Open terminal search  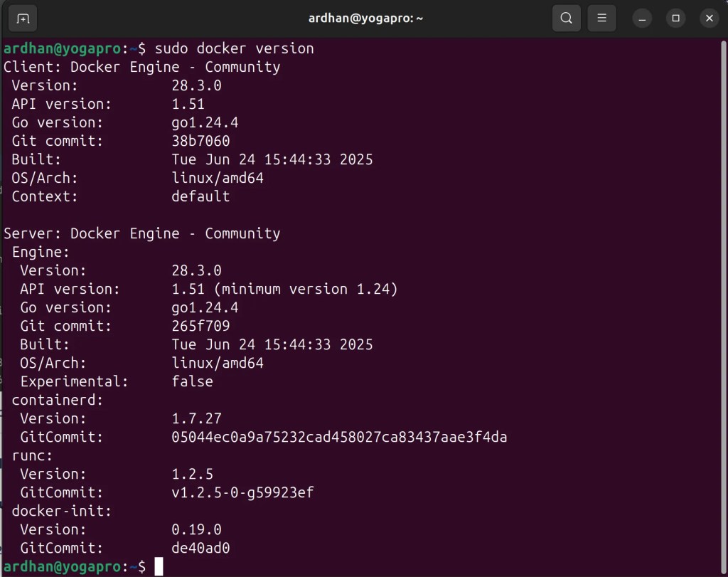click(566, 18)
